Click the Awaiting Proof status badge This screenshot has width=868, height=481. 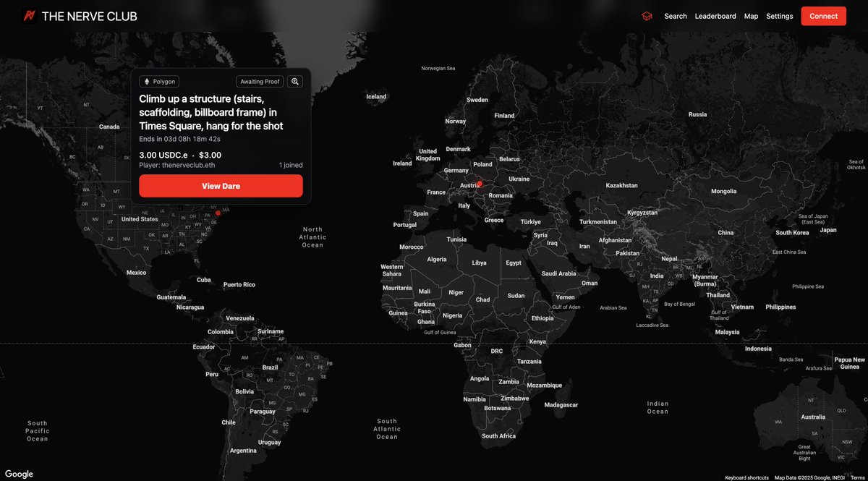260,82
